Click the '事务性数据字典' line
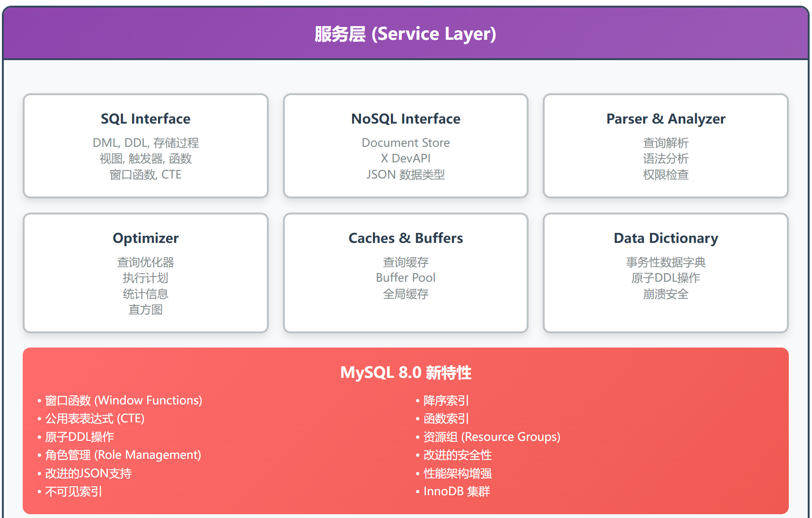 click(x=666, y=262)
